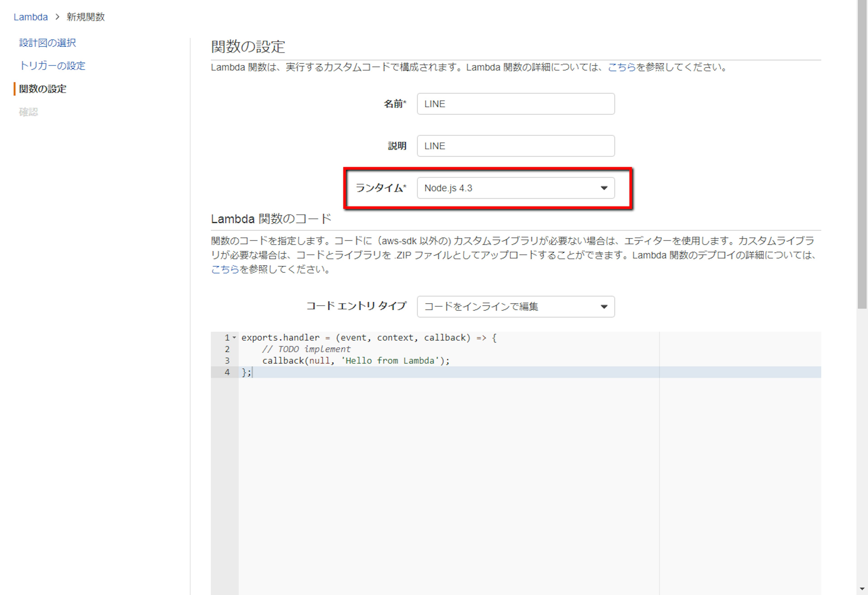Click the callback(null, 'Hello from Lambda') code line
Image resolution: width=868 pixels, height=595 pixels.
[x=356, y=361]
